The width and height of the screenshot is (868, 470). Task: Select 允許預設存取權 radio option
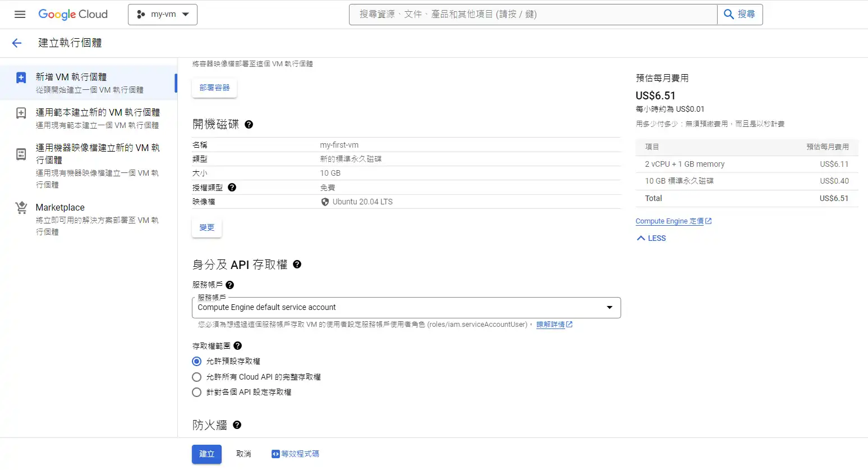click(x=197, y=362)
